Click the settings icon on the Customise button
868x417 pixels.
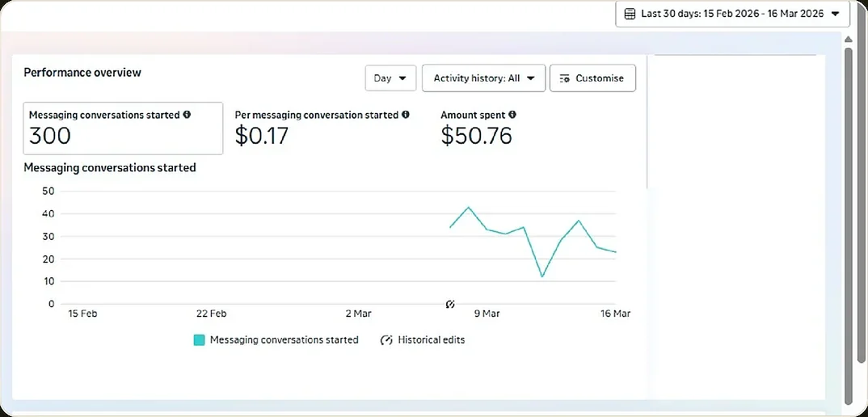coord(565,78)
